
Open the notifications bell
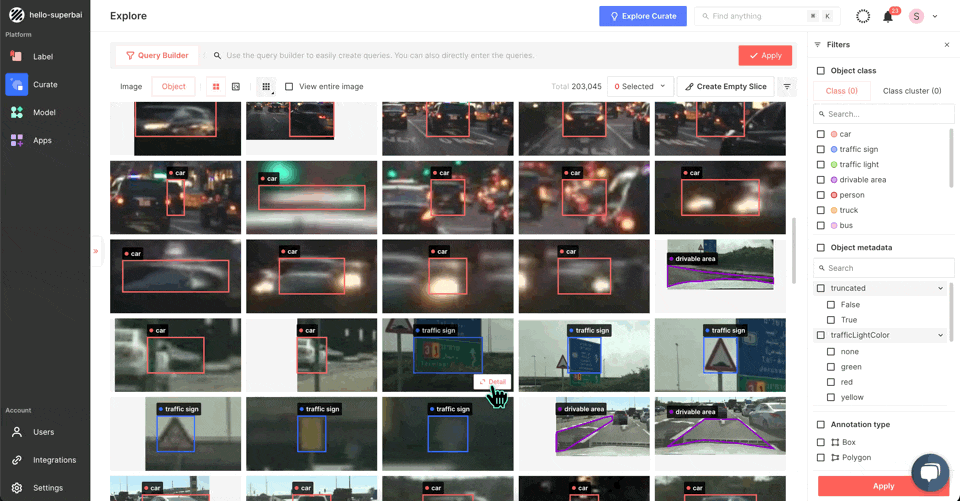pos(888,17)
